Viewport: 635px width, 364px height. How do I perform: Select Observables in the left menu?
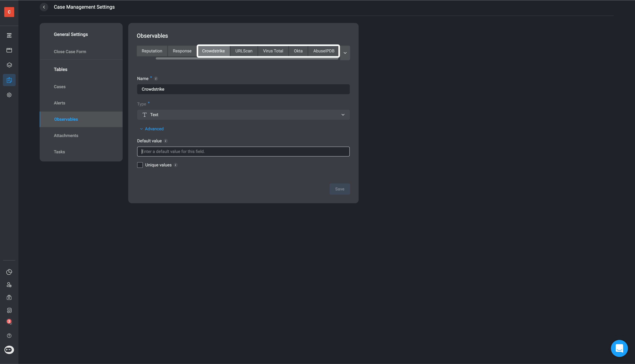(81, 119)
